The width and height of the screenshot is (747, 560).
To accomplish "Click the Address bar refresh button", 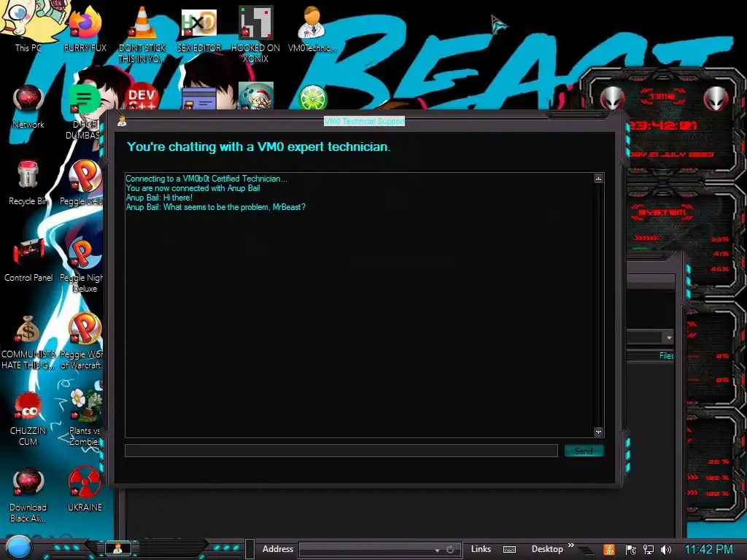I will [450, 550].
